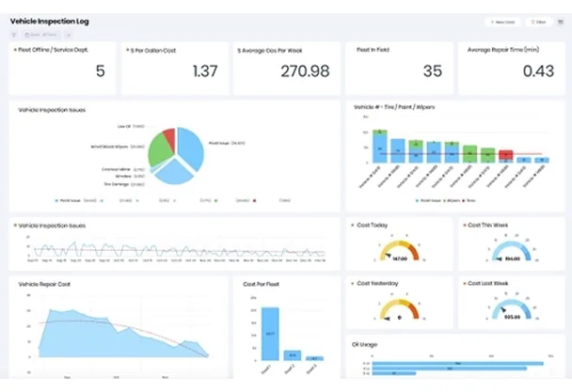Click the Cost Yesterday card title
The image size is (572, 392).
[377, 283]
